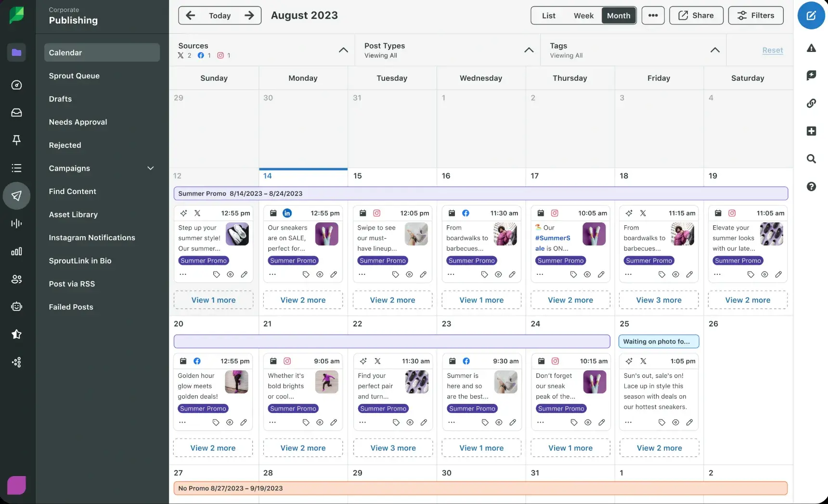
Task: Open ellipsis menu on Tuesday 15 Instagram post
Action: click(362, 274)
